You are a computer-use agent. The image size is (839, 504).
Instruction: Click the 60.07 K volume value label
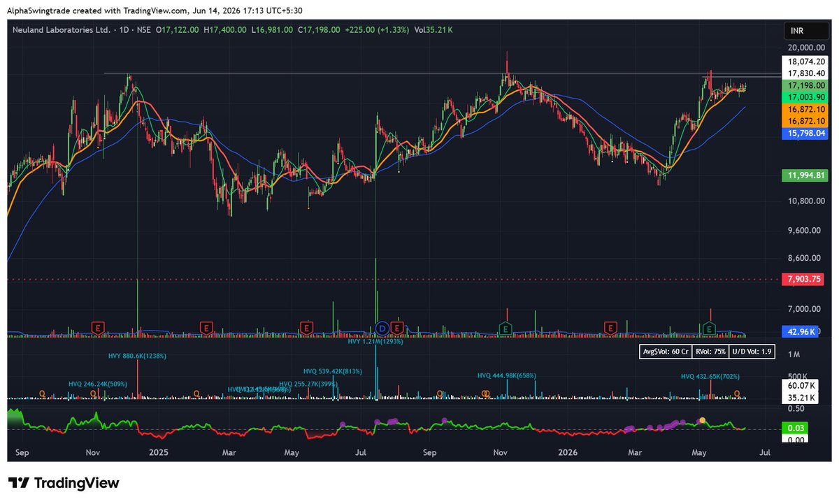click(801, 385)
